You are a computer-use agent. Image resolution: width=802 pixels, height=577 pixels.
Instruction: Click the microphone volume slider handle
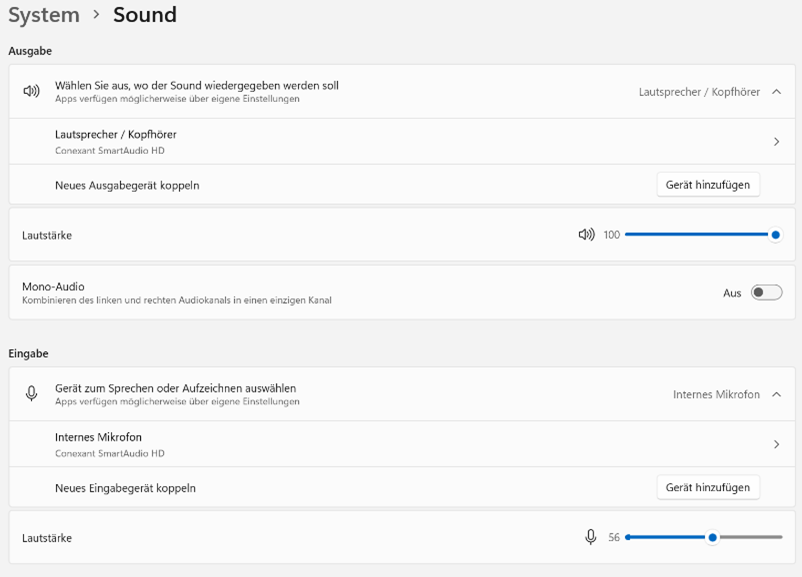click(x=712, y=537)
